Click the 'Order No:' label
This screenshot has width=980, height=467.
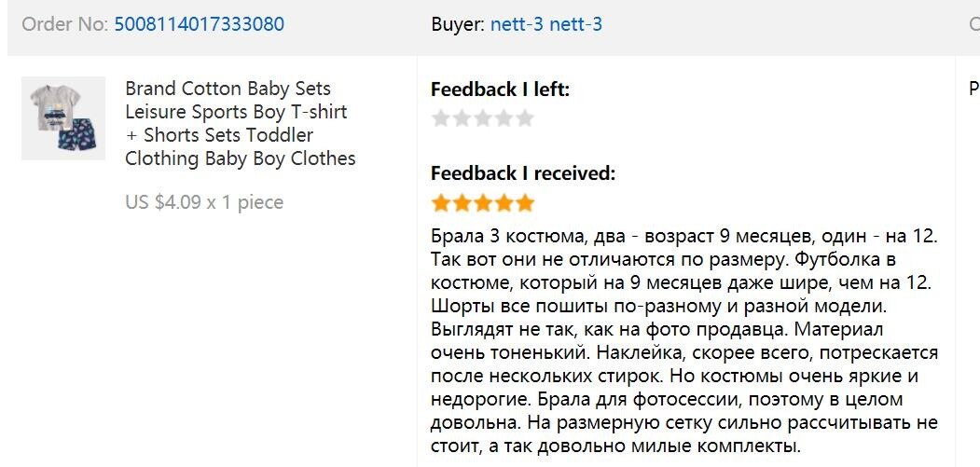click(64, 24)
